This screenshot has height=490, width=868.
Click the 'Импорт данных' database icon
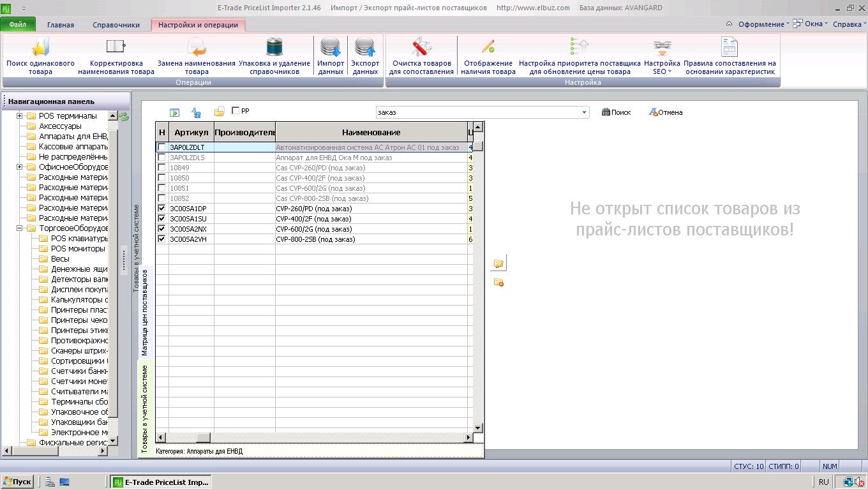click(x=331, y=56)
